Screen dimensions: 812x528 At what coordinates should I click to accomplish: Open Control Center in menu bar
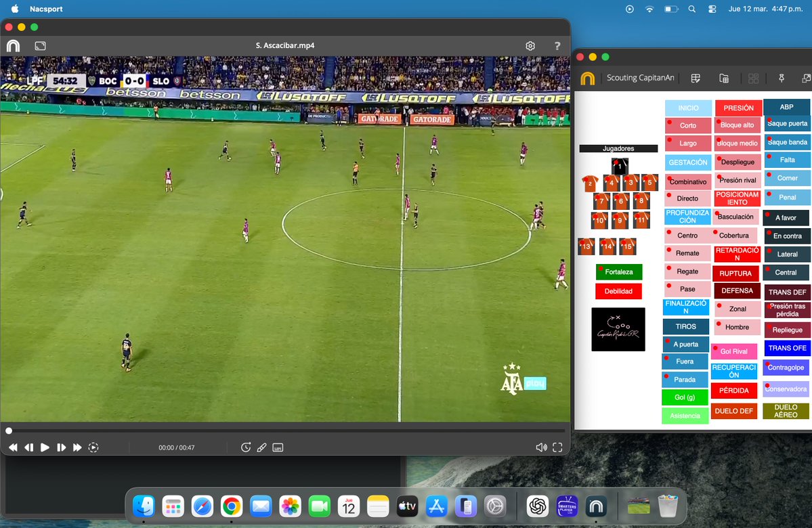coord(712,9)
